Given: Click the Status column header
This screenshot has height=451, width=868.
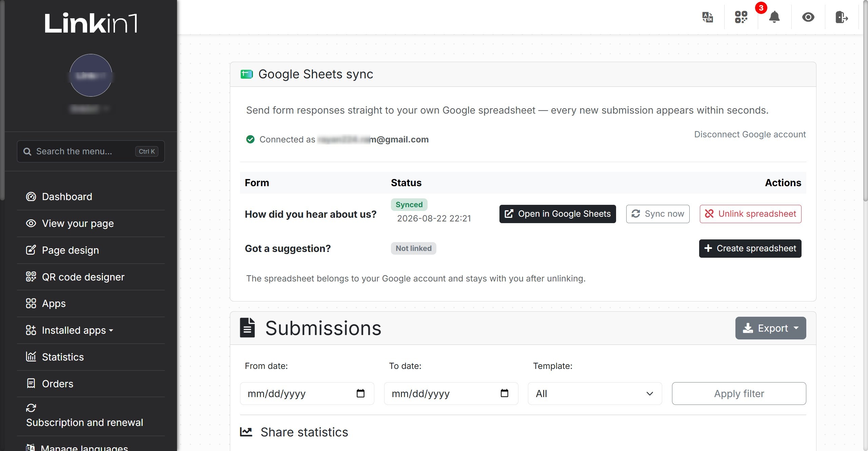Looking at the screenshot, I should pyautogui.click(x=406, y=183).
